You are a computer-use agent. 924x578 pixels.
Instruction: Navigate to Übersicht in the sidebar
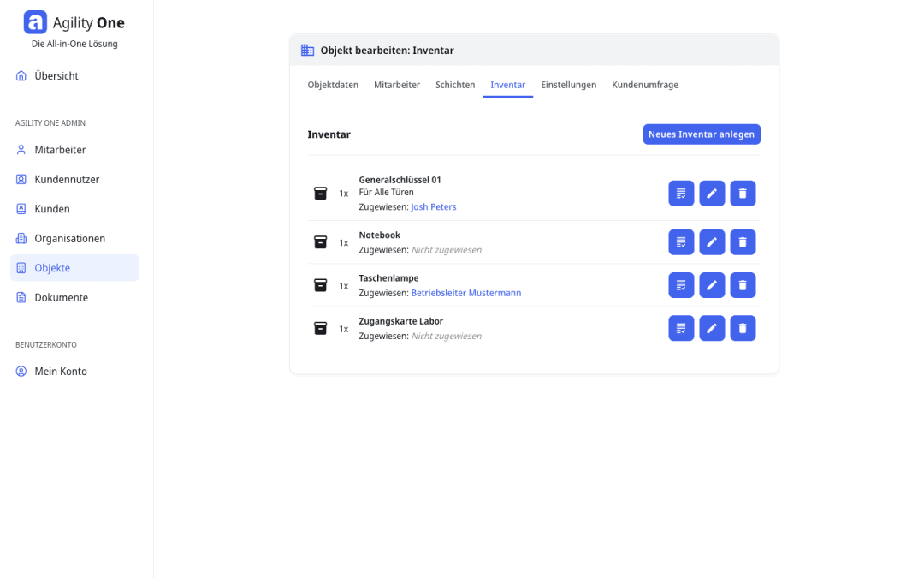coord(56,76)
